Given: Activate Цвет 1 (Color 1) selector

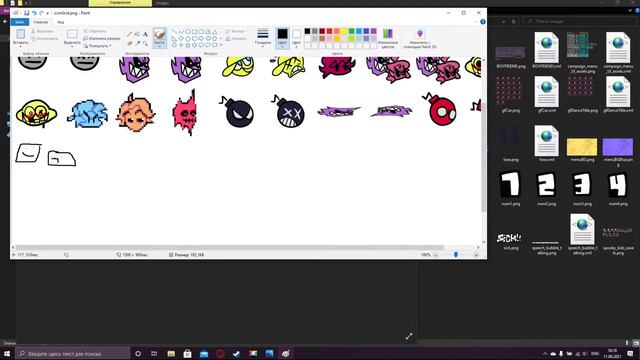Looking at the screenshot, I should pyautogui.click(x=282, y=38).
